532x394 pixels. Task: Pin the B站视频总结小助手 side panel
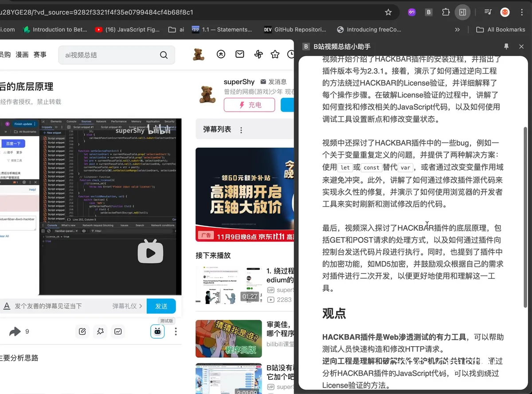pyautogui.click(x=506, y=47)
